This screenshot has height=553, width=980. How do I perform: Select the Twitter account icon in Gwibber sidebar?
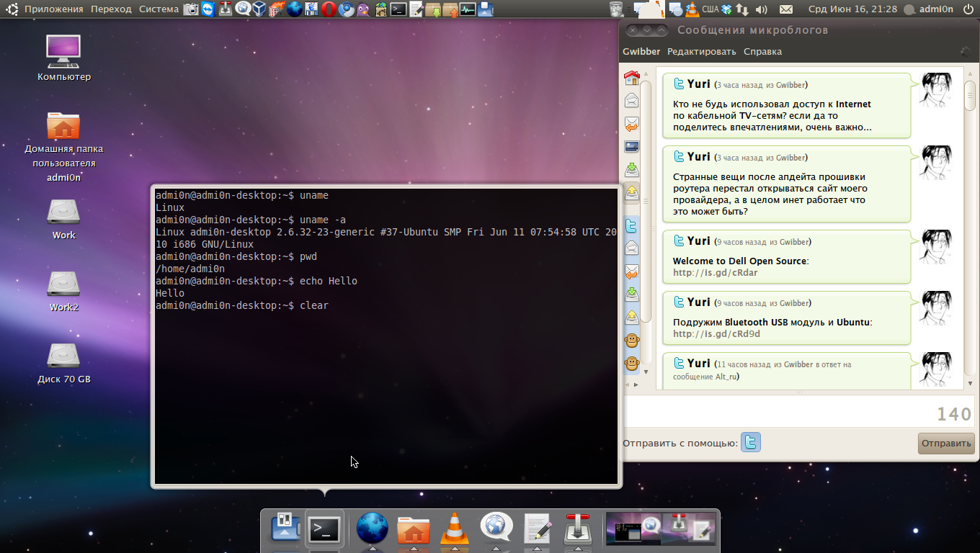tap(632, 225)
